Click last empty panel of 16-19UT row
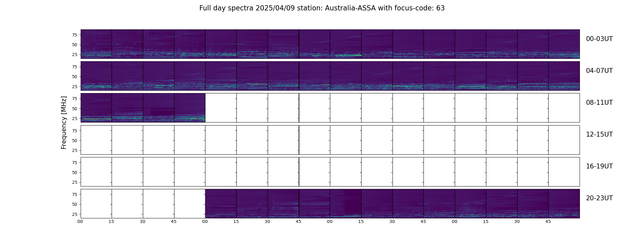The image size is (644, 245). click(x=564, y=172)
